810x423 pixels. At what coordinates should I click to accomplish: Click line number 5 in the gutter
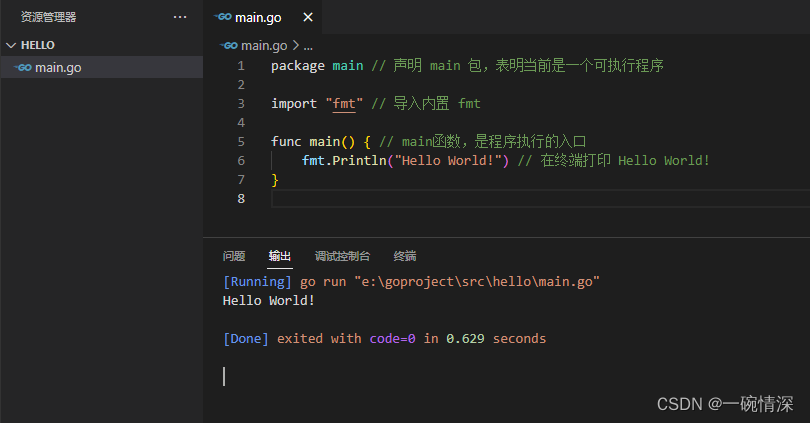pos(241,142)
